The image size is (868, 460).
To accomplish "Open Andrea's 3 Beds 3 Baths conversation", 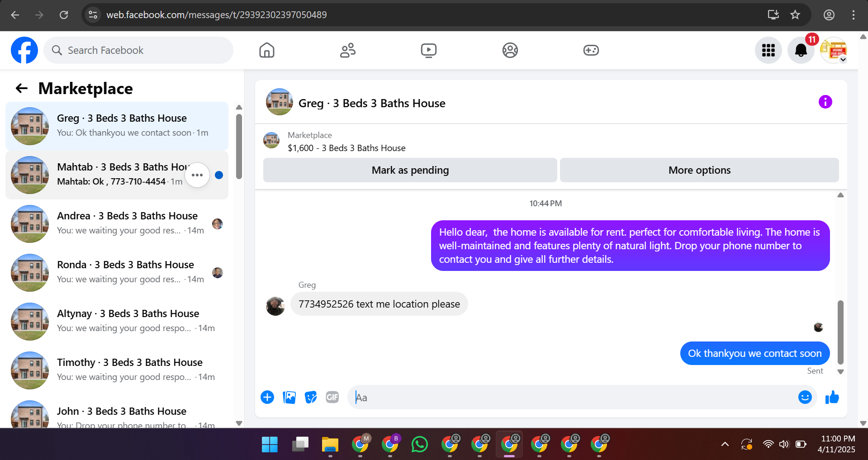I will pos(117,223).
